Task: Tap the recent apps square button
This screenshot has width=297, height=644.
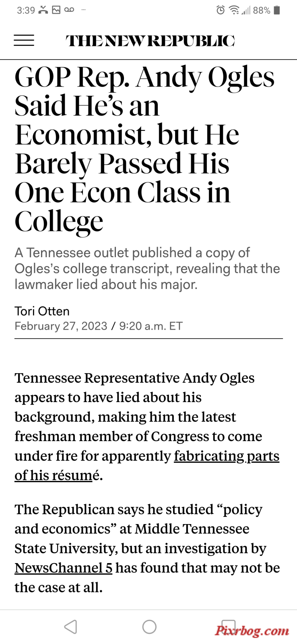Action: tap(228, 627)
